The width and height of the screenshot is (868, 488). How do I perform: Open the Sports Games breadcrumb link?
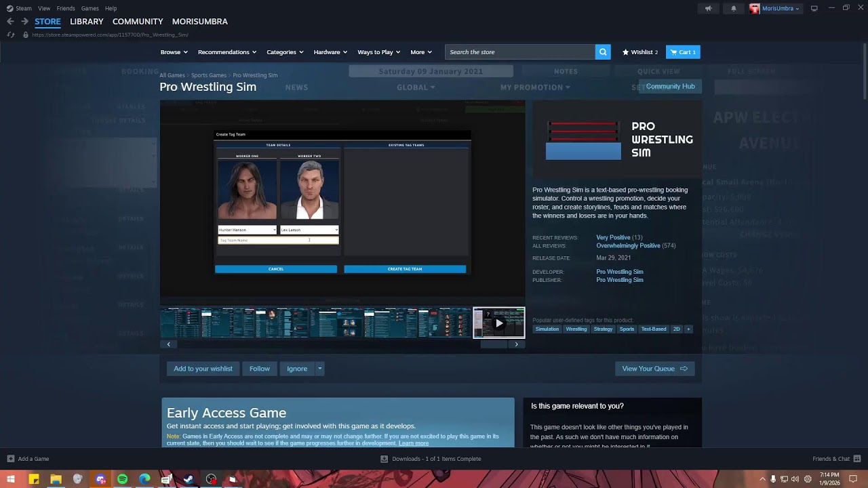coord(209,75)
